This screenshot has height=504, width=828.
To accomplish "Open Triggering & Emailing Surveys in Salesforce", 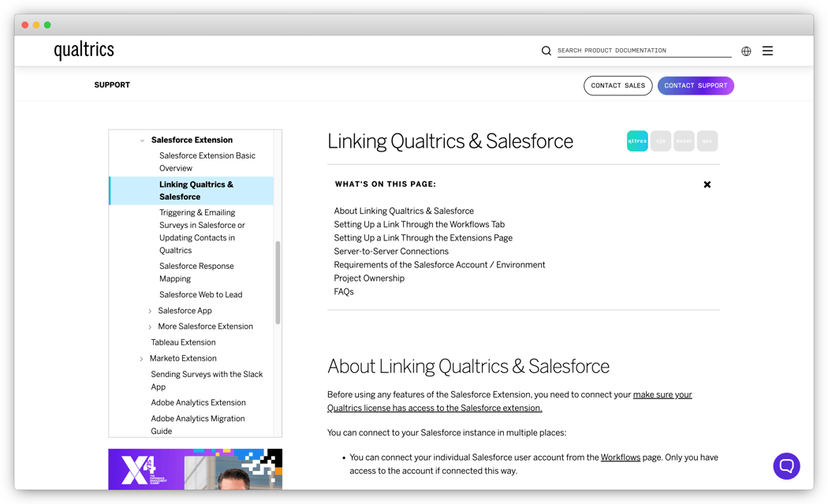I will pos(202,231).
